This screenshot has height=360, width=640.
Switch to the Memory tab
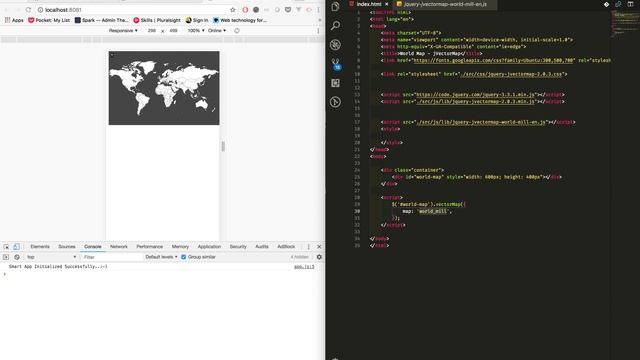180,247
